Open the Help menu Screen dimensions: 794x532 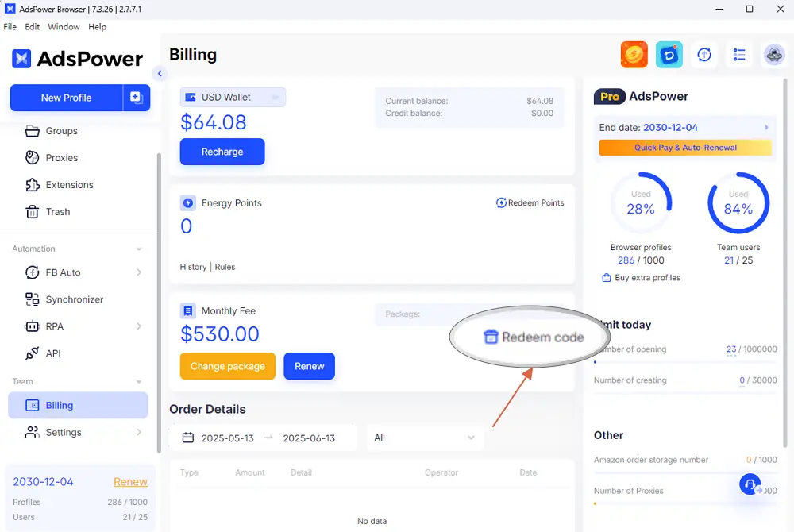97,26
